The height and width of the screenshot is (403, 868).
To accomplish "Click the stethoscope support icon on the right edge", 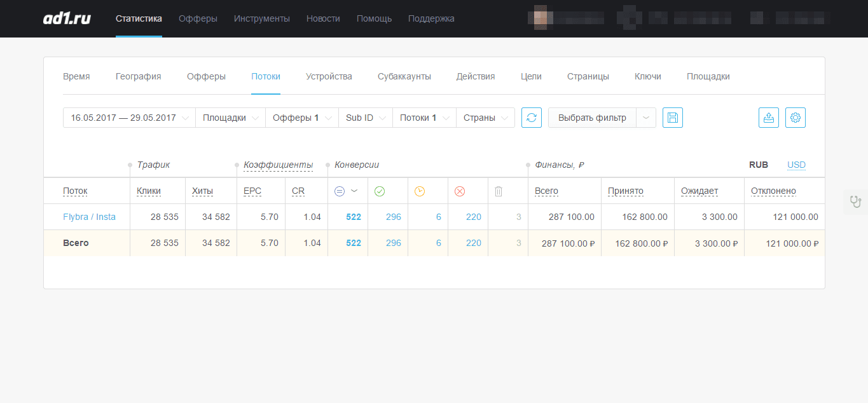I will point(856,201).
